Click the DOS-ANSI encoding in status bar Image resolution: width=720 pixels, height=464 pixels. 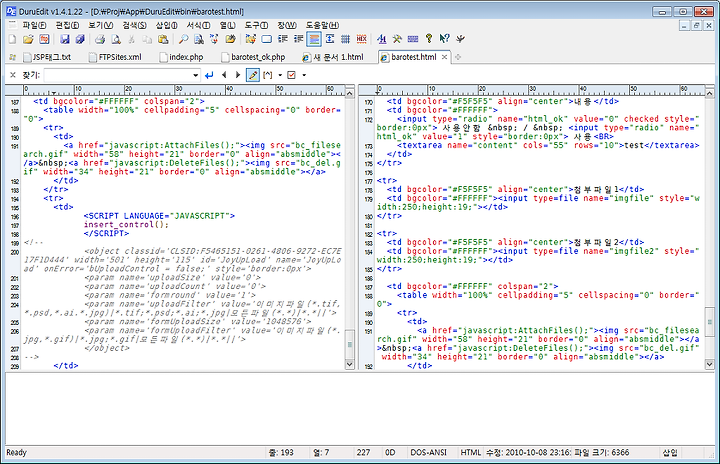tap(428, 453)
